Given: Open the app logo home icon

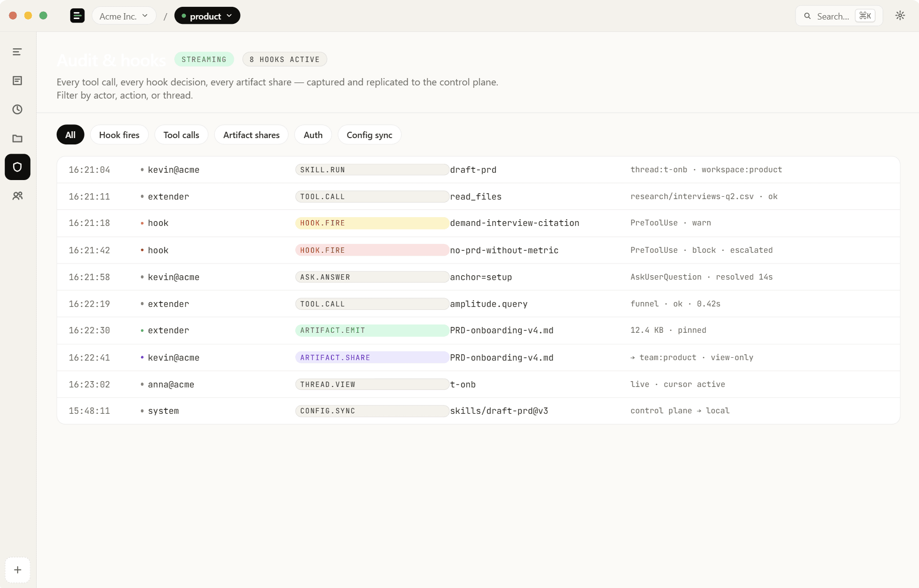Looking at the screenshot, I should coord(77,16).
